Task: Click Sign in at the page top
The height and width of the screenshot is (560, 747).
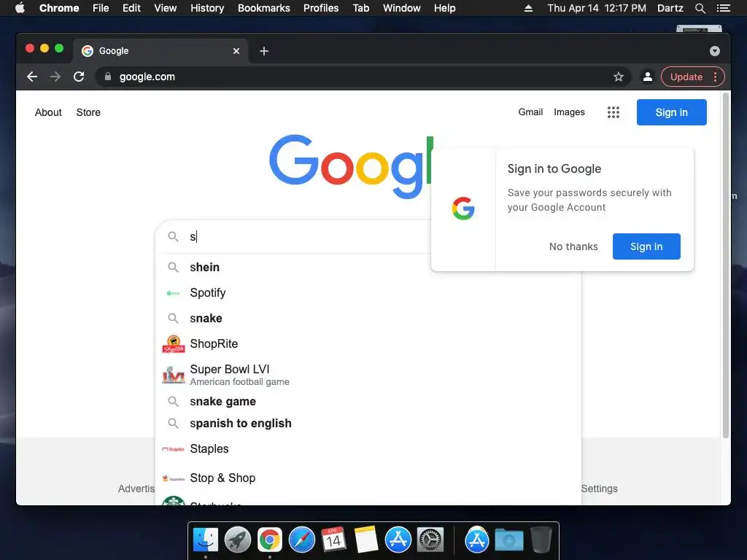Action: click(x=671, y=112)
